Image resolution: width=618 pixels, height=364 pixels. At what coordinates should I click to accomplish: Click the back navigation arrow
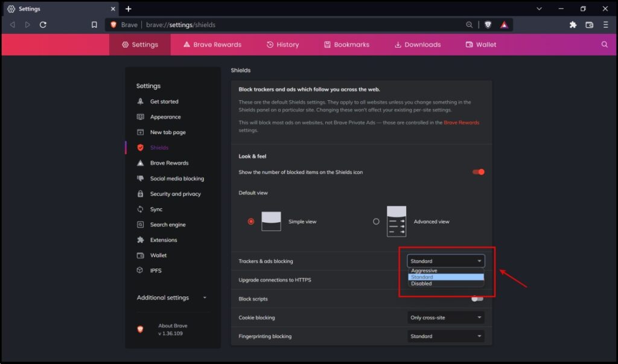point(13,25)
